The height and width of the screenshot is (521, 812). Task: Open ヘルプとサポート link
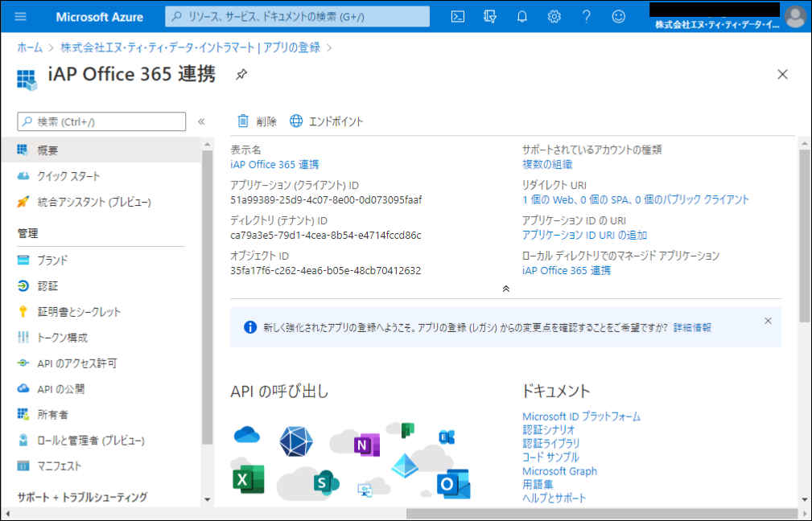[554, 498]
